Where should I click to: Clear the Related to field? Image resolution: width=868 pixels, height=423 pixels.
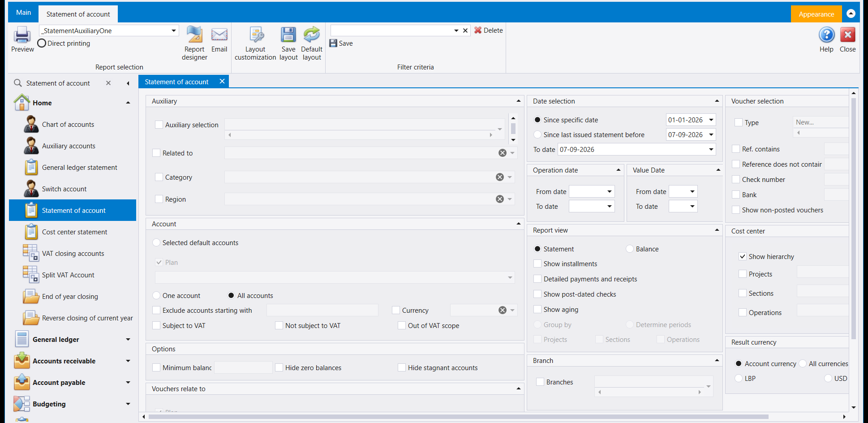(503, 153)
